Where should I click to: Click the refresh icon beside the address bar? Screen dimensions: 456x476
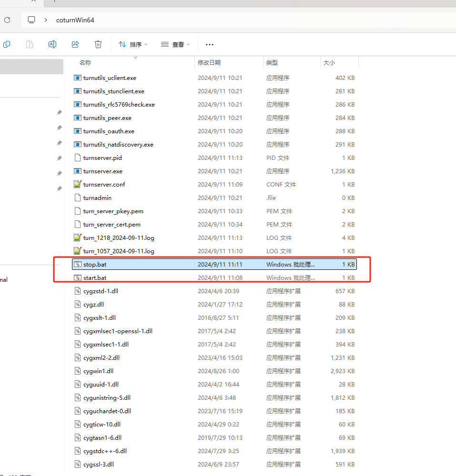click(x=7, y=20)
